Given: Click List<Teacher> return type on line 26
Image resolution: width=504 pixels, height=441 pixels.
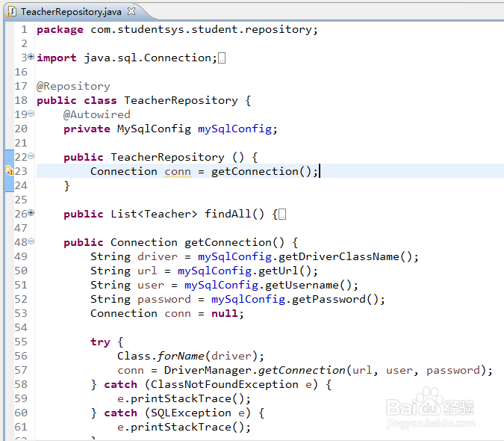Looking at the screenshot, I should [x=154, y=214].
